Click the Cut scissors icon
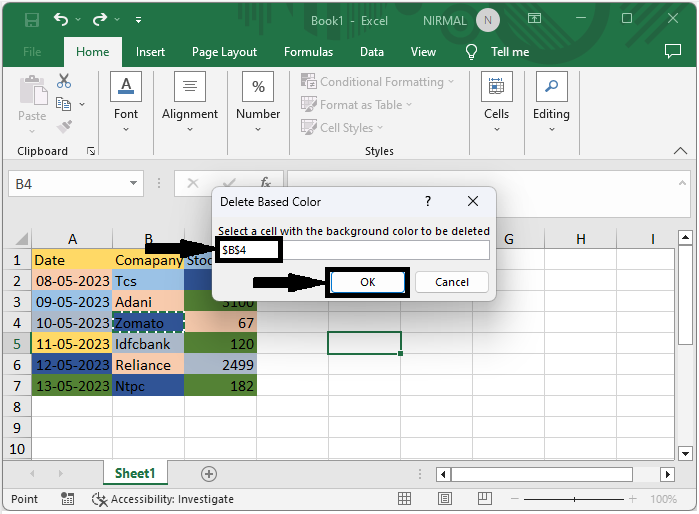Screen dimensions: 699x514 point(64,81)
